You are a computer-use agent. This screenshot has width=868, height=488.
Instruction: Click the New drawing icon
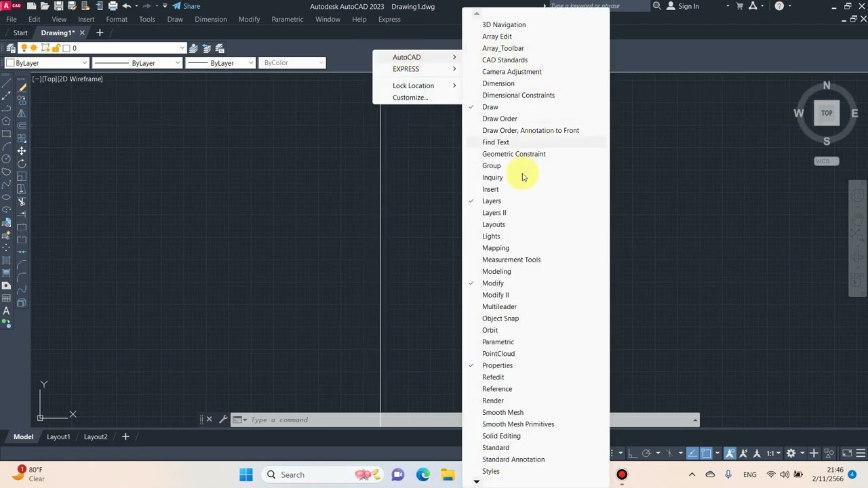tap(31, 6)
